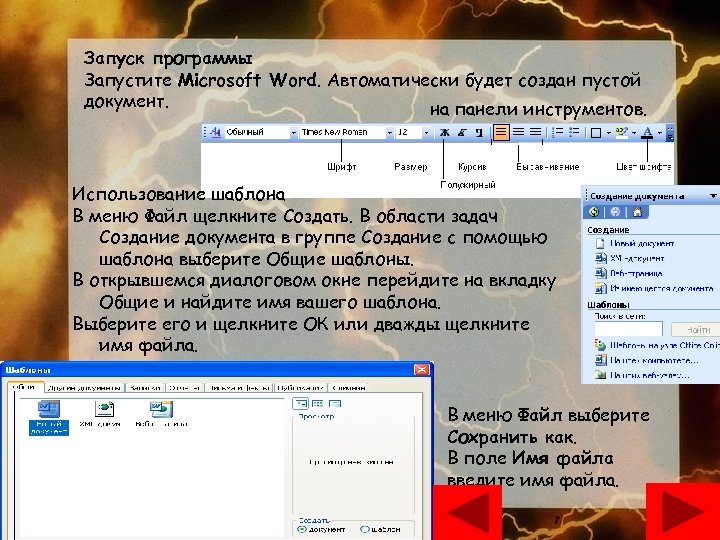Image resolution: width=720 pixels, height=540 pixels.
Task: Click the Веб-страница link
Action: pos(636,274)
